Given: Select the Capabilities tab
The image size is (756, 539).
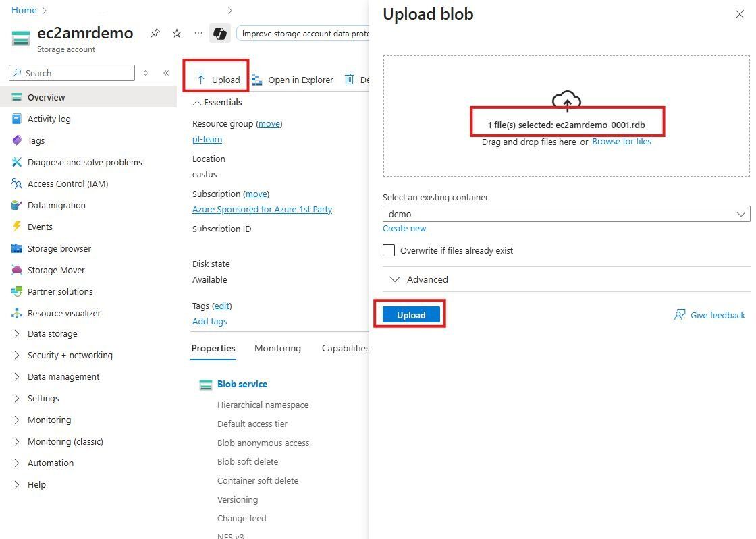Looking at the screenshot, I should coord(345,348).
